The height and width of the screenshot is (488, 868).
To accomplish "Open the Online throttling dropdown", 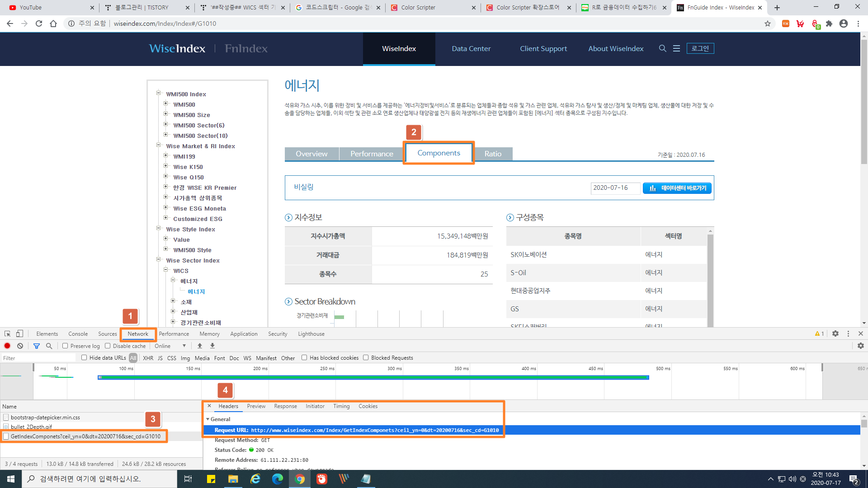I will click(x=170, y=346).
